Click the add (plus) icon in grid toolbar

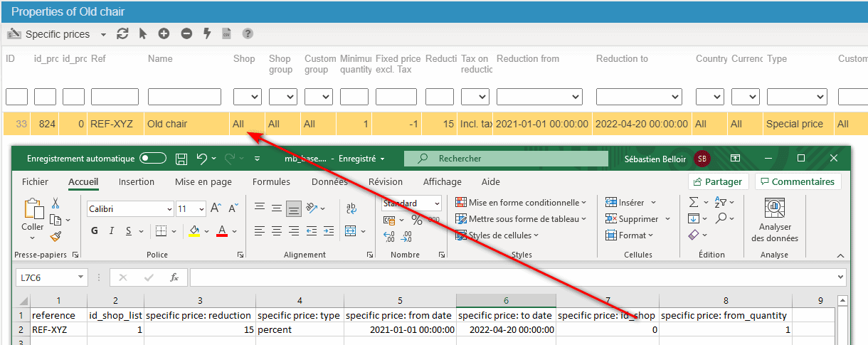164,33
